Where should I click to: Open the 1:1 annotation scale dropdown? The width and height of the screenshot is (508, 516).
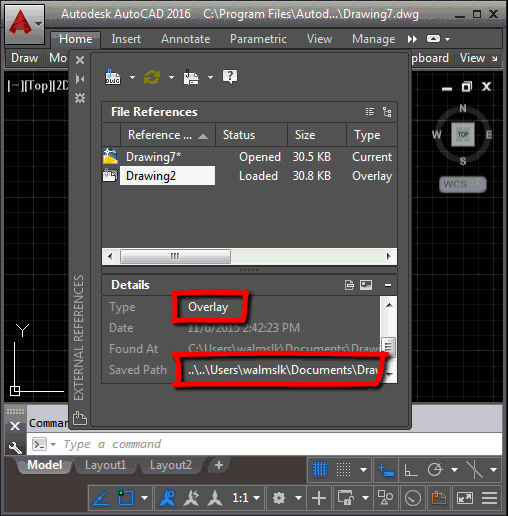click(x=246, y=498)
